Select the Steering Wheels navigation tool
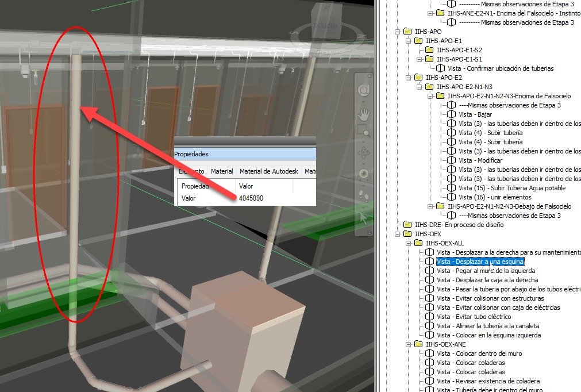The image size is (581, 392). coord(363,90)
